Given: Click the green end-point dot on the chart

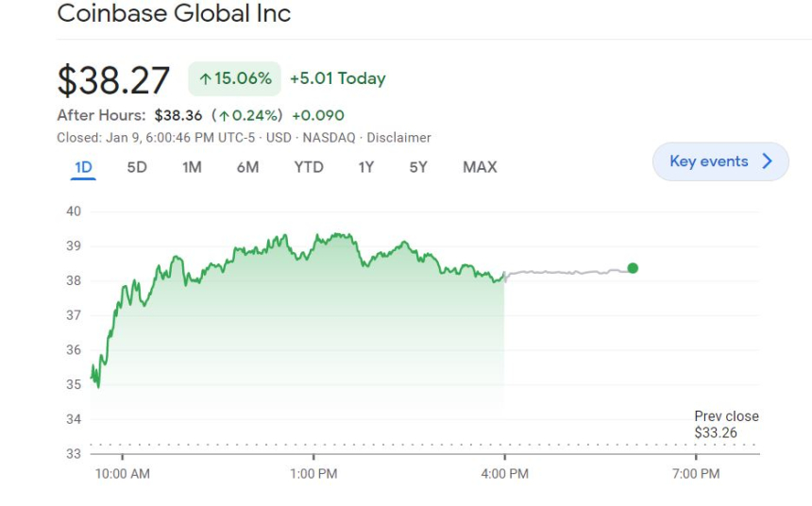Looking at the screenshot, I should click(x=633, y=268).
